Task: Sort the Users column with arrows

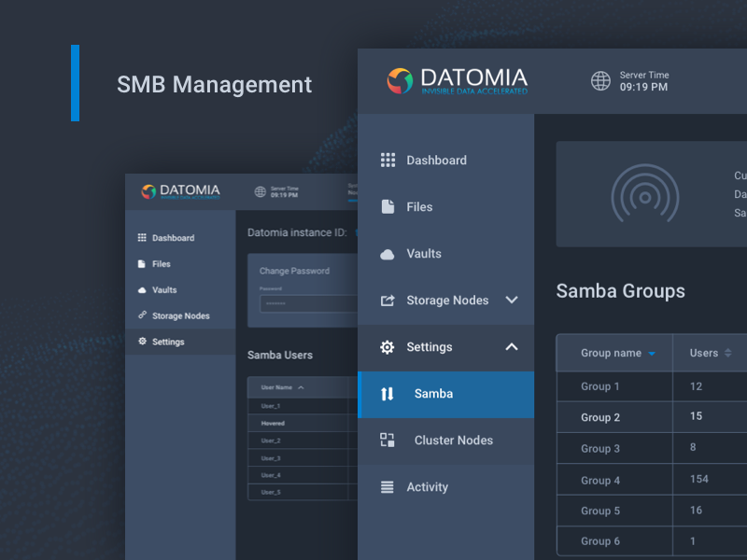Action: point(727,353)
